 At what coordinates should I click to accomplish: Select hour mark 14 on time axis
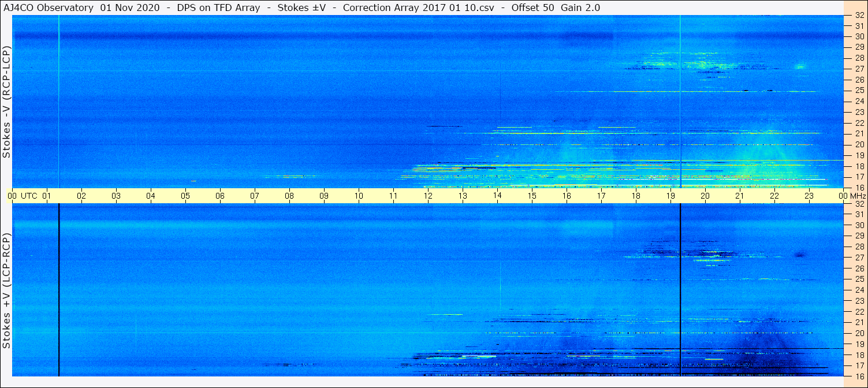tap(497, 196)
